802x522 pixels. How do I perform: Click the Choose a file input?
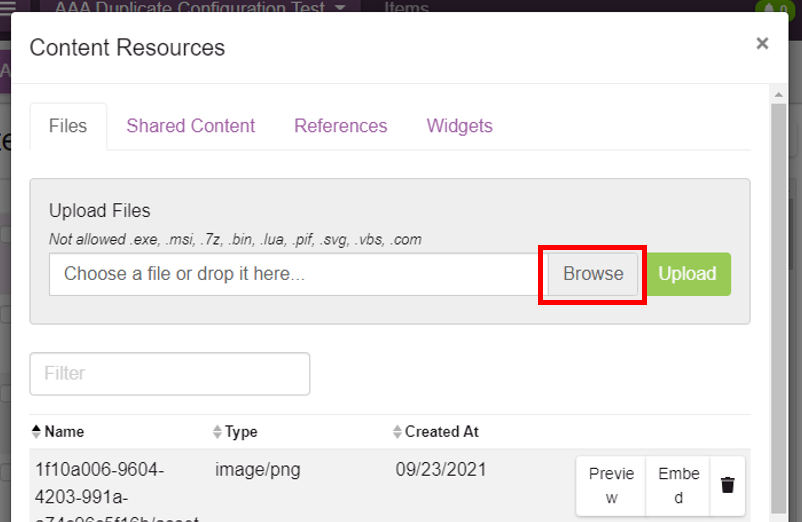coord(299,274)
